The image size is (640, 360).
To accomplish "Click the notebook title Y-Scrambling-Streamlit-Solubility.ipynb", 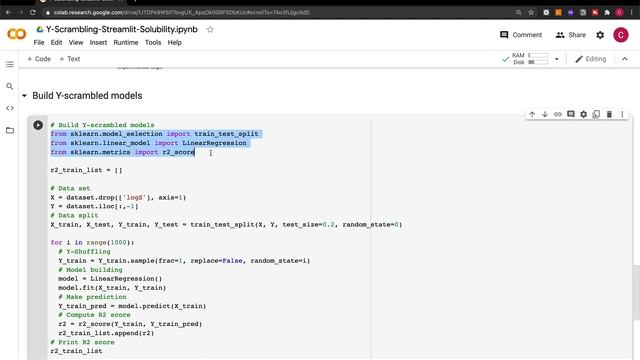I will tap(122, 29).
